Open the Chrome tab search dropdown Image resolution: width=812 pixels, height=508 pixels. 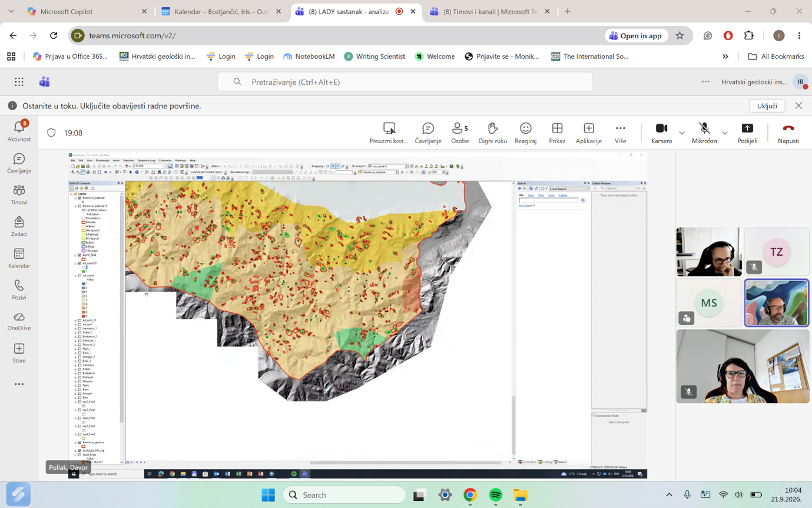[11, 11]
